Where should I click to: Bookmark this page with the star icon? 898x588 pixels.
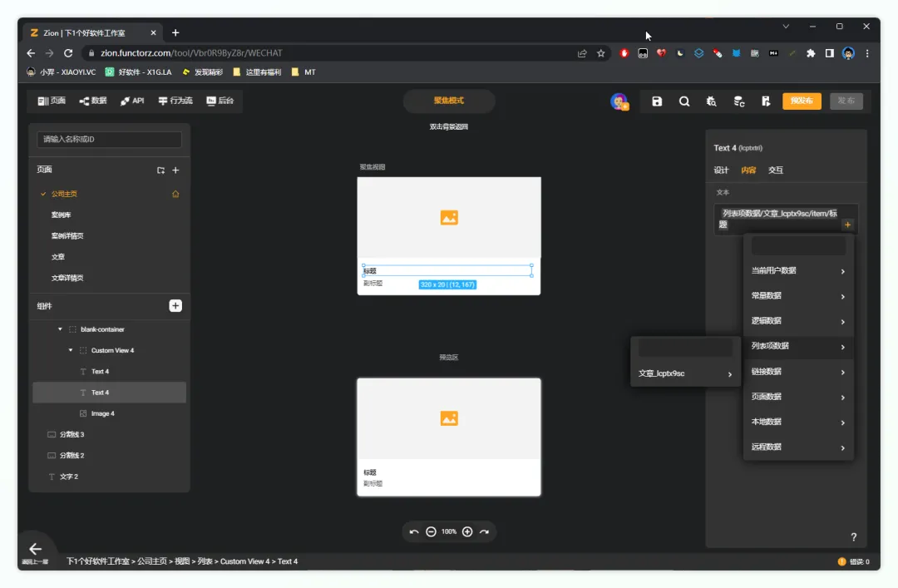click(601, 53)
